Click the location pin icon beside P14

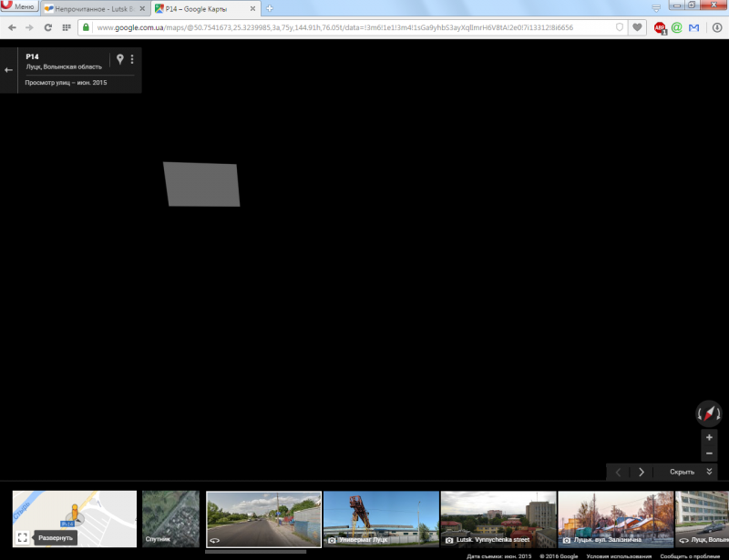(x=119, y=59)
